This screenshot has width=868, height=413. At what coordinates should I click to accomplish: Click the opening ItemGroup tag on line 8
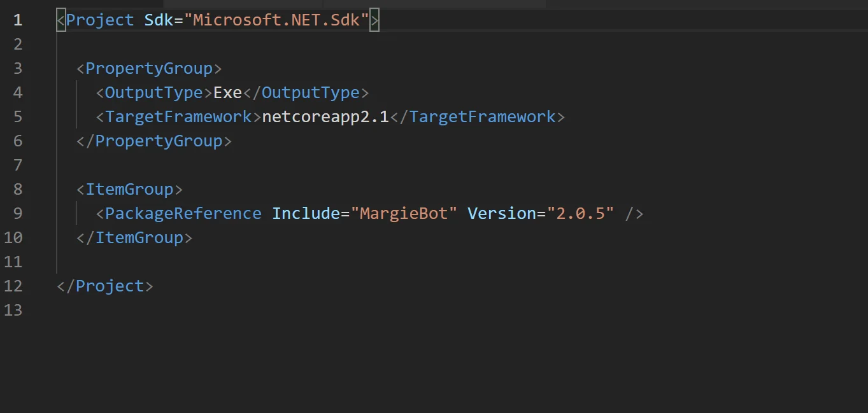(129, 190)
